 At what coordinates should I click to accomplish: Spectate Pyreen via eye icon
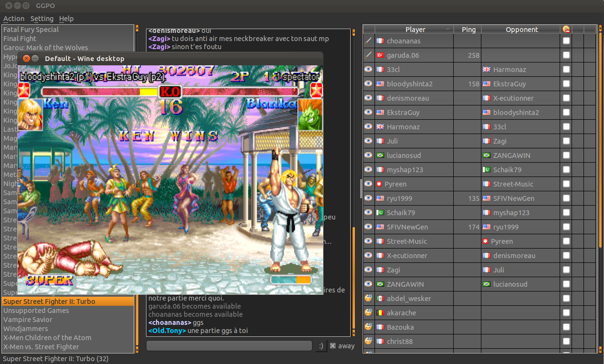tap(368, 184)
